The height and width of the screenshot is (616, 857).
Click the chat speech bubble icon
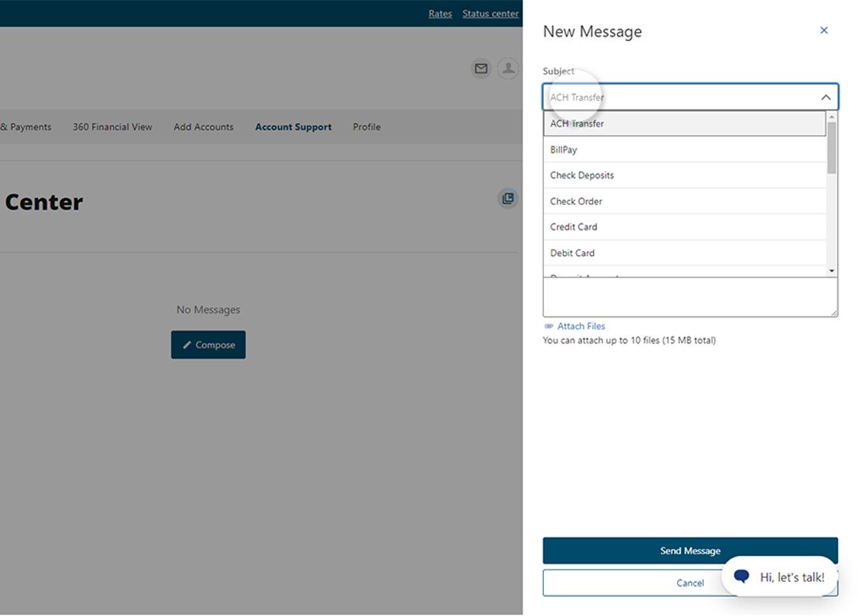[x=741, y=576]
